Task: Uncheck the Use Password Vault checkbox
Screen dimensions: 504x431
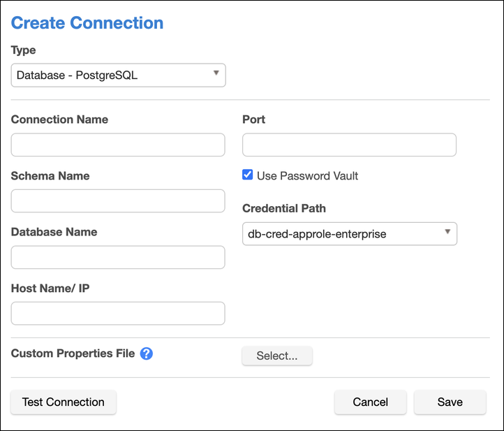Action: click(248, 175)
